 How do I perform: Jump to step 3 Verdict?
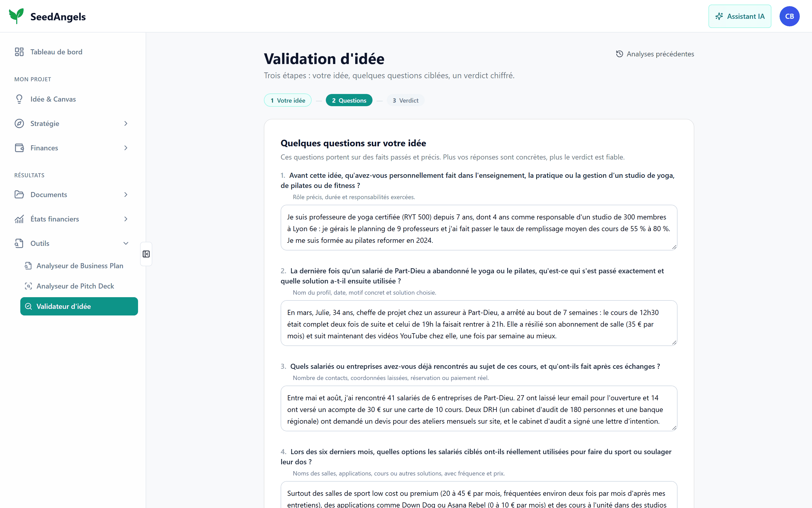click(x=405, y=101)
